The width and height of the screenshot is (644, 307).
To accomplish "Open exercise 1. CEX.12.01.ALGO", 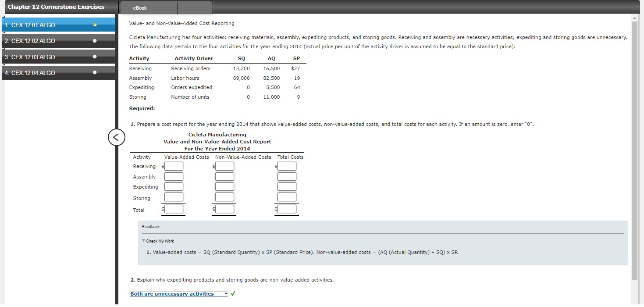I will 58,25.
